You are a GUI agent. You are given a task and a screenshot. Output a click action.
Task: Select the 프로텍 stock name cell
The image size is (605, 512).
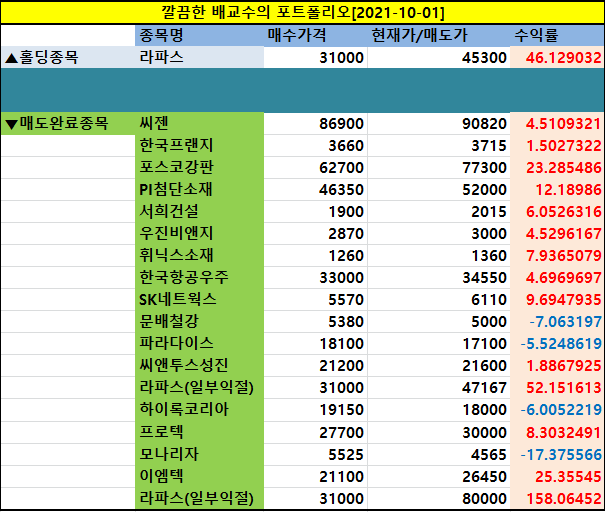click(x=199, y=432)
